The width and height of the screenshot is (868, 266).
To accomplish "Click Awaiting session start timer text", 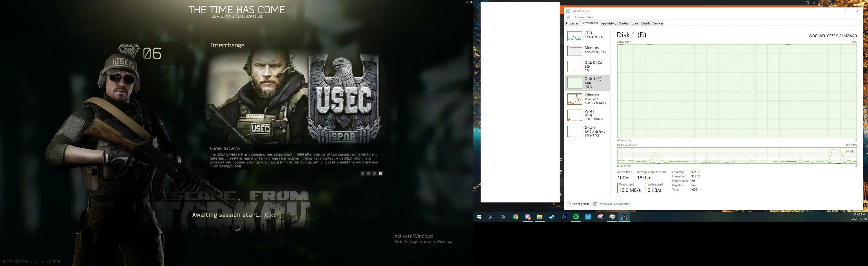I will coord(237,215).
